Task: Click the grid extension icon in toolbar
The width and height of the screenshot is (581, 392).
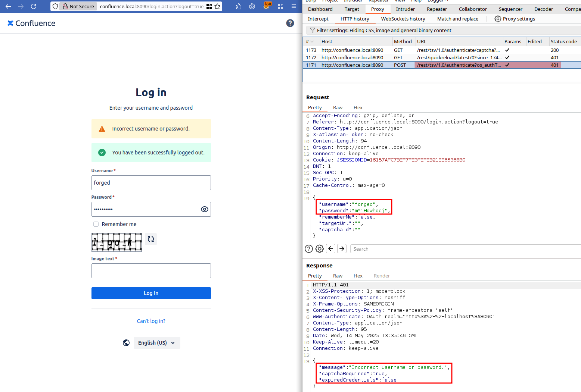Action: pos(280,6)
